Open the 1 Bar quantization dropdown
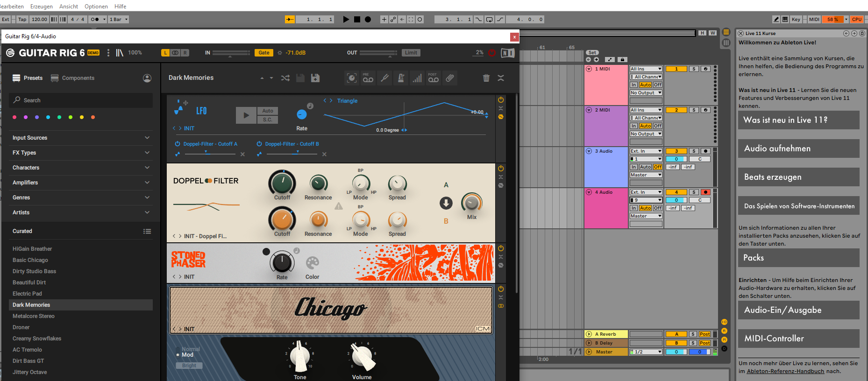Viewport: 868px width, 381px height. click(118, 20)
